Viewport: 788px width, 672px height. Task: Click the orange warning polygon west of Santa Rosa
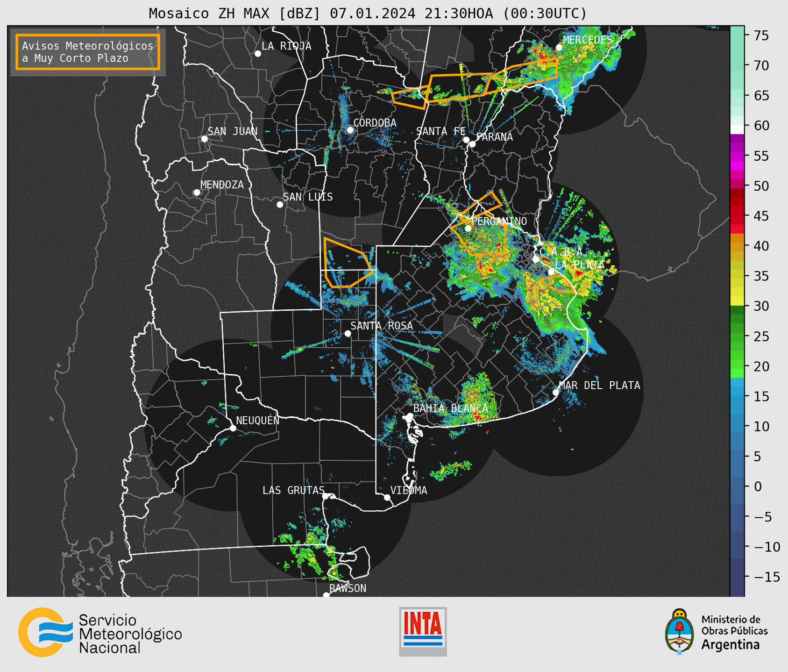[x=348, y=263]
